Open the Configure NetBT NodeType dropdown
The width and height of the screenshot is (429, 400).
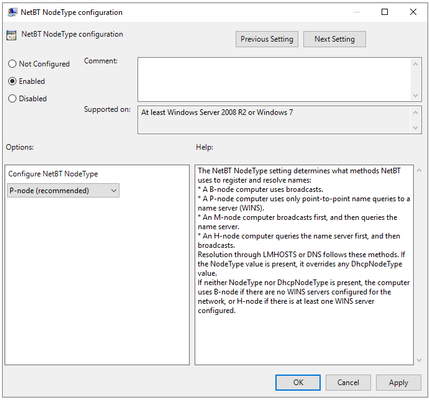click(63, 191)
